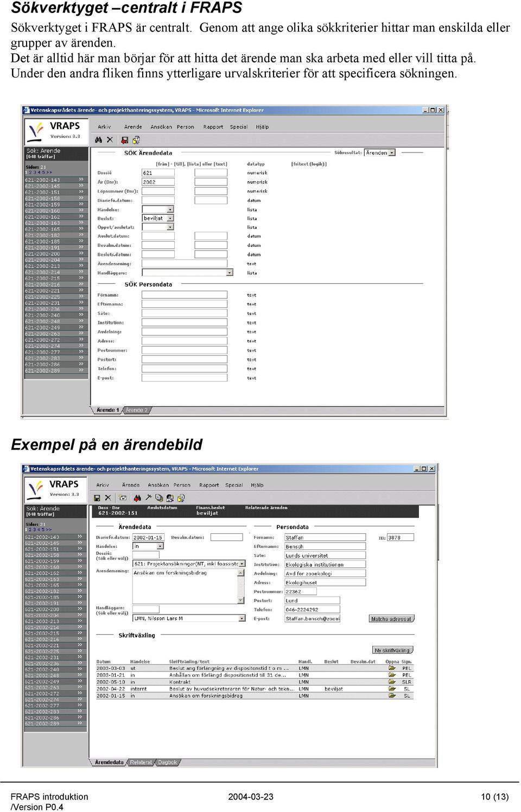Open the folder icon on the 2002-01-15 Skriftväxling row
The image size is (521, 812).
(392, 695)
